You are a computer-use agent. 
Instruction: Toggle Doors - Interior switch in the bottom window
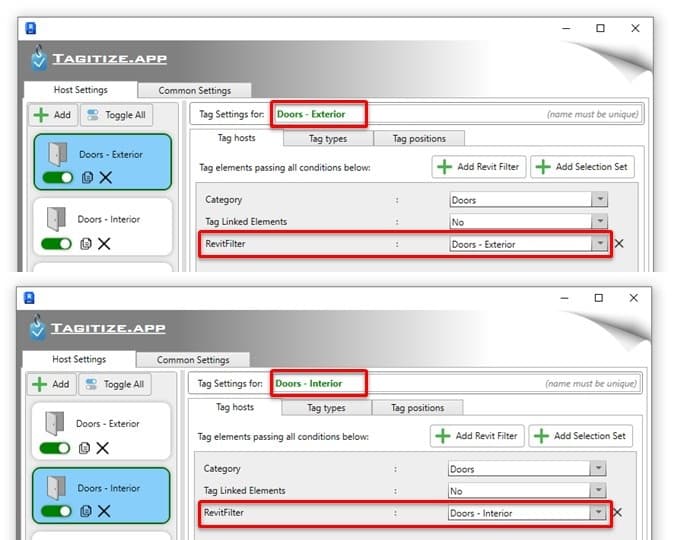[x=56, y=511]
